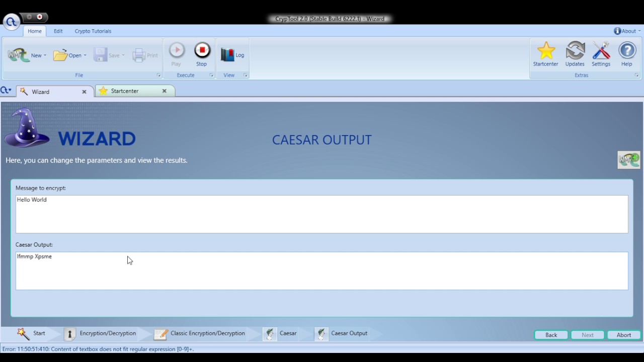Open the About info icon

tap(617, 31)
